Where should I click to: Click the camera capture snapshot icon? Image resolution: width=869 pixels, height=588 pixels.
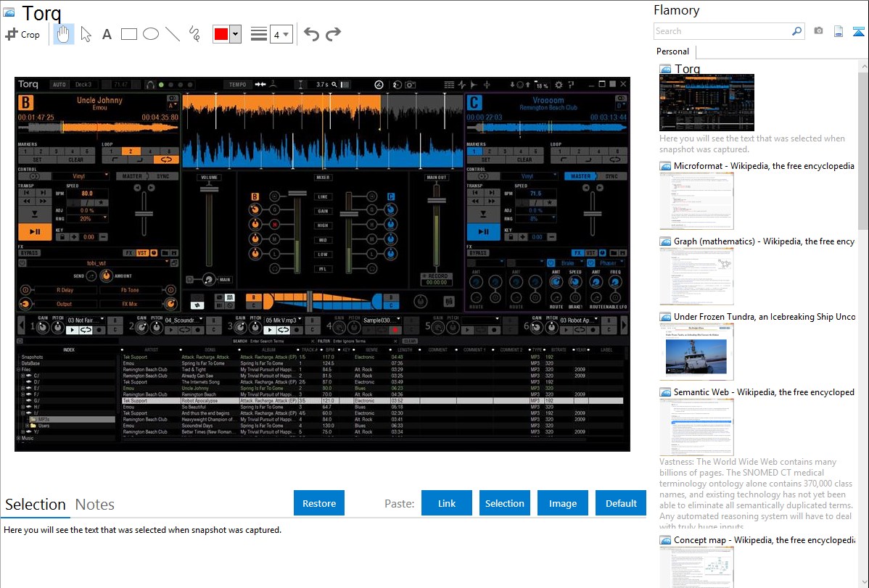[818, 31]
